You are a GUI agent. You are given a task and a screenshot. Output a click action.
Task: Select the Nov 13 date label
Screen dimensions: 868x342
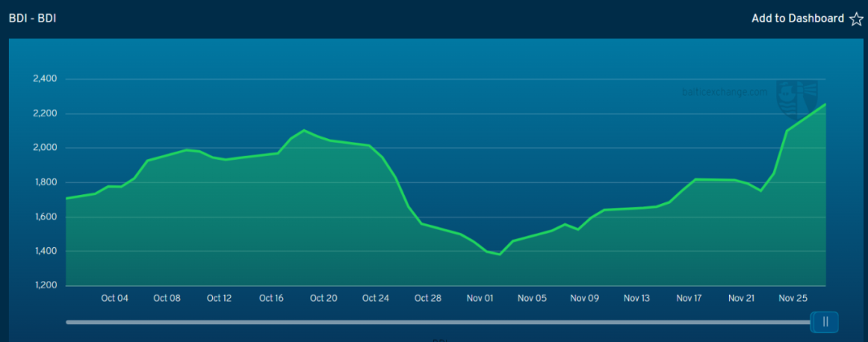(637, 298)
